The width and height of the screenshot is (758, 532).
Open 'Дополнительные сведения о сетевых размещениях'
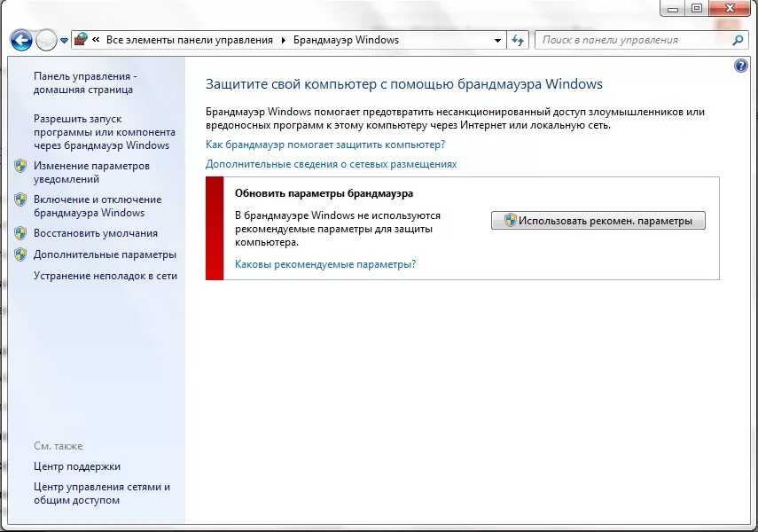332,164
